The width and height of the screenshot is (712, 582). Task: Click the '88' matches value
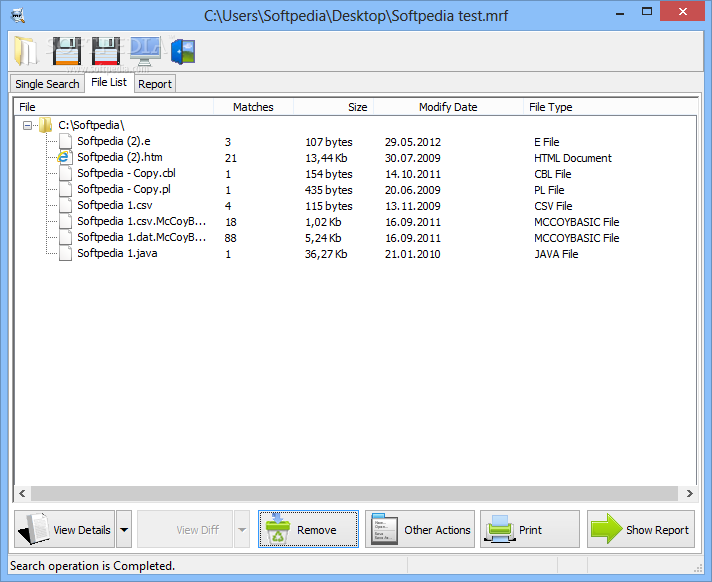[x=230, y=238]
